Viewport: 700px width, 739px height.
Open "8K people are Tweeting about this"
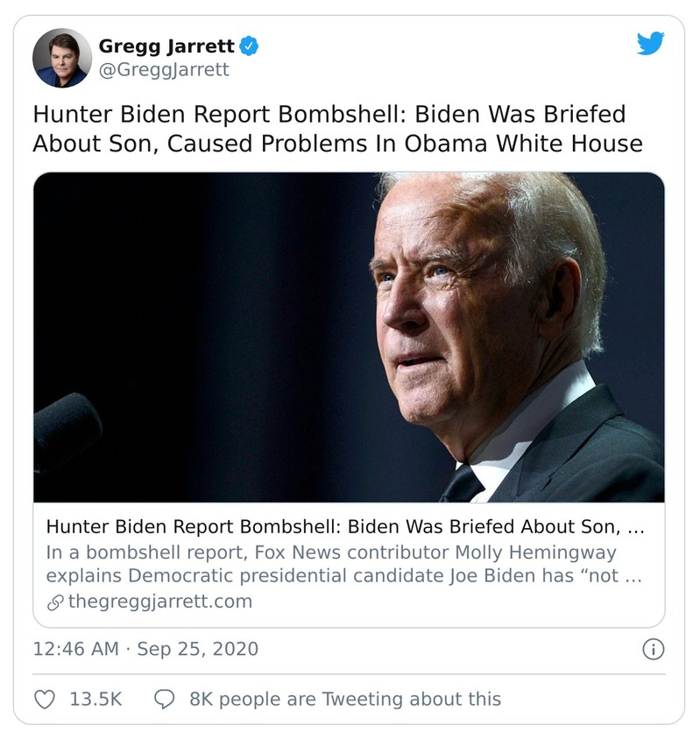(344, 699)
